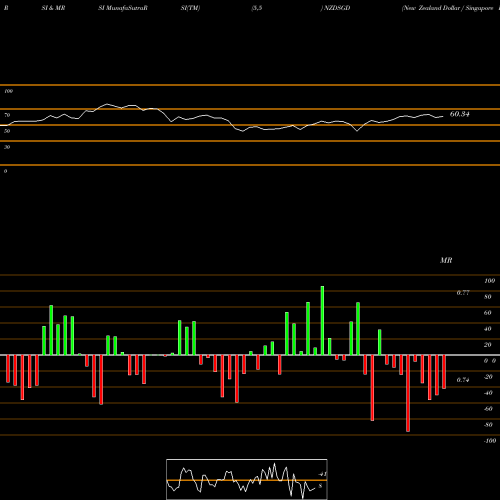Click the 'New Zealand Dollar / Singapore' title text
Screen dimensions: 500x500
click(448, 8)
